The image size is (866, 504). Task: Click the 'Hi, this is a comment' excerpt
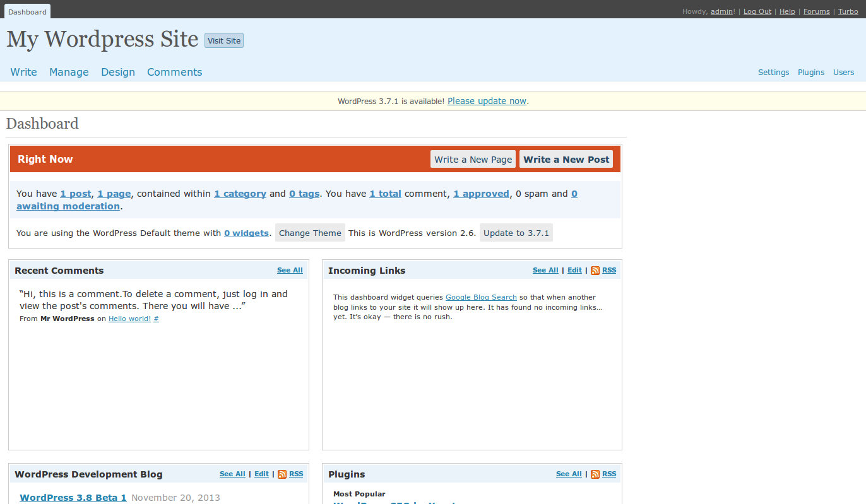click(153, 300)
